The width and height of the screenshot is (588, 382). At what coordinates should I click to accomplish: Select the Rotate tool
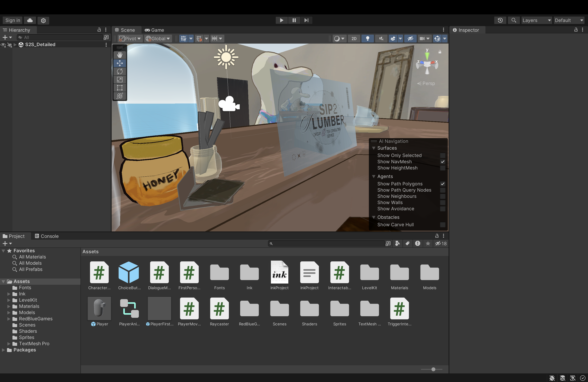(119, 72)
